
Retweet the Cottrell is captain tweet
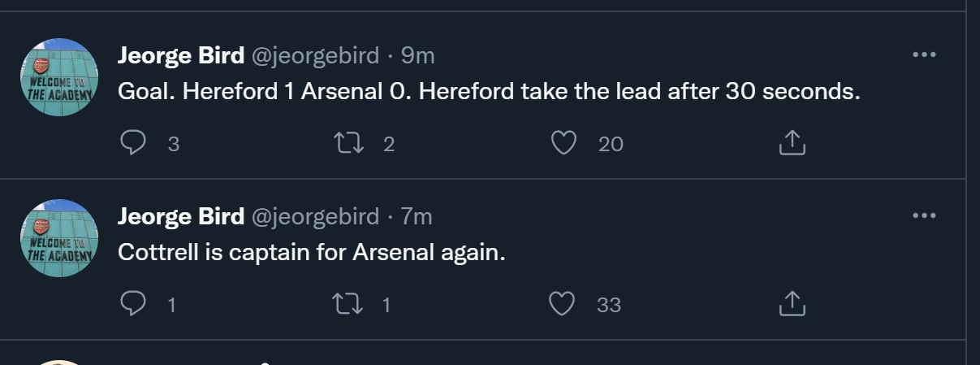(348, 305)
